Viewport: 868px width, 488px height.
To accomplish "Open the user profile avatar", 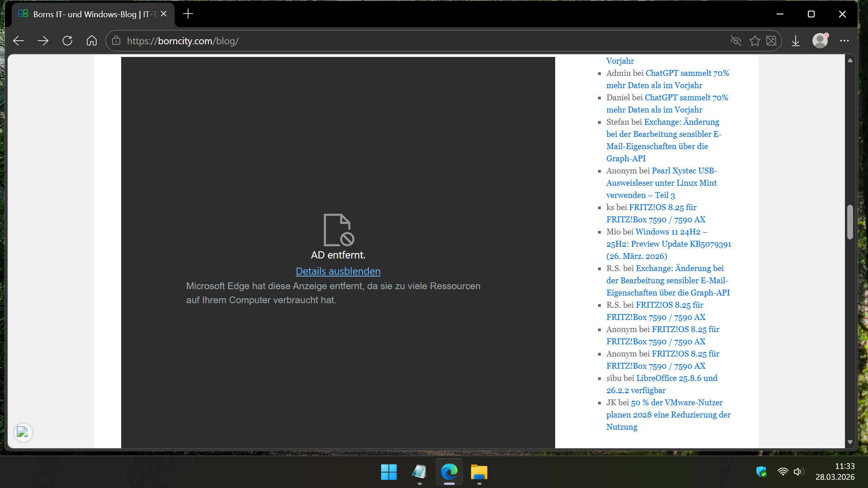I will point(820,41).
